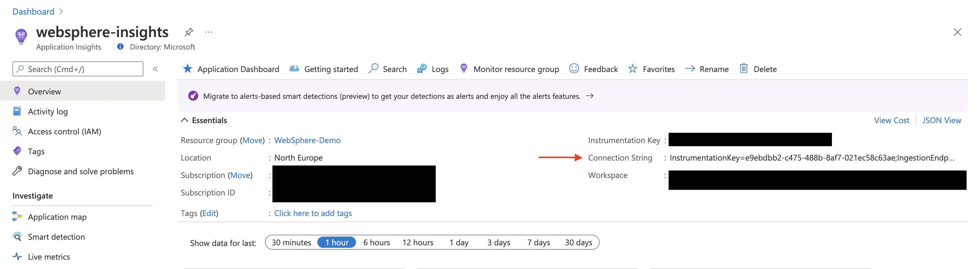Image resolution: width=980 pixels, height=269 pixels.
Task: Click the Delete trash icon
Action: click(744, 69)
